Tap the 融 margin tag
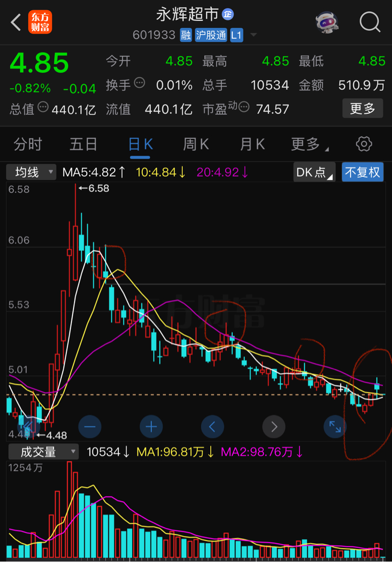Viewport: 392px width, 562px height. pyautogui.click(x=186, y=35)
